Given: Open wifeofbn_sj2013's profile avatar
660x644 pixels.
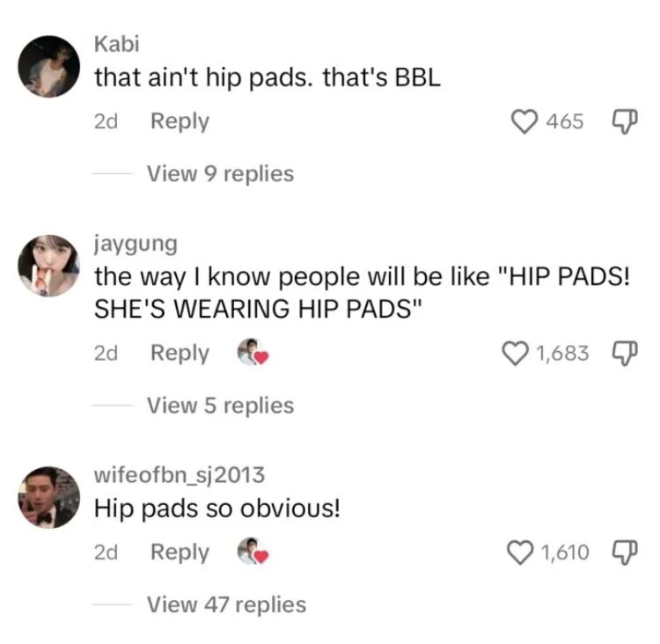Looking at the screenshot, I should point(48,497).
